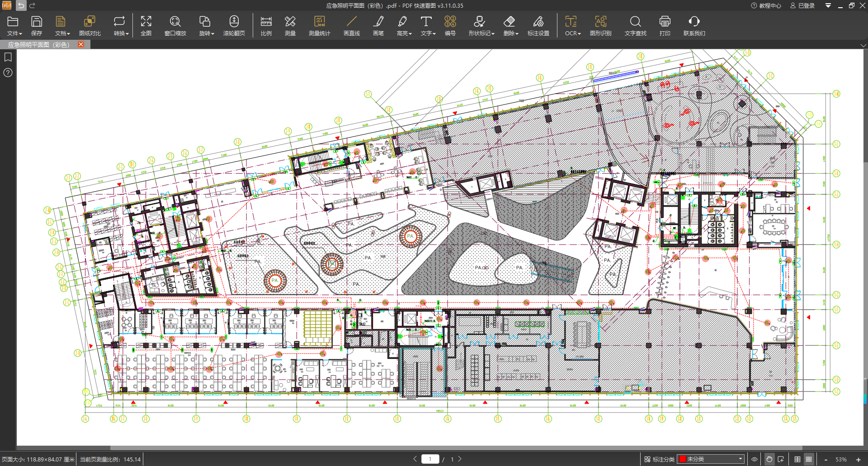Click the Print (打印) icon
This screenshot has height=466, width=868.
665,26
